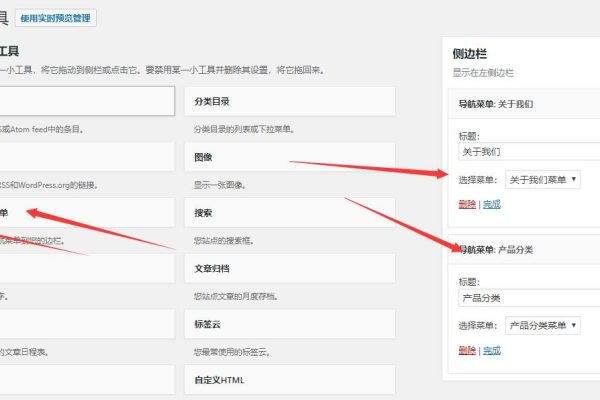Open the 产品分类菜单 select menu dropdown
600x400 pixels.
coord(541,326)
